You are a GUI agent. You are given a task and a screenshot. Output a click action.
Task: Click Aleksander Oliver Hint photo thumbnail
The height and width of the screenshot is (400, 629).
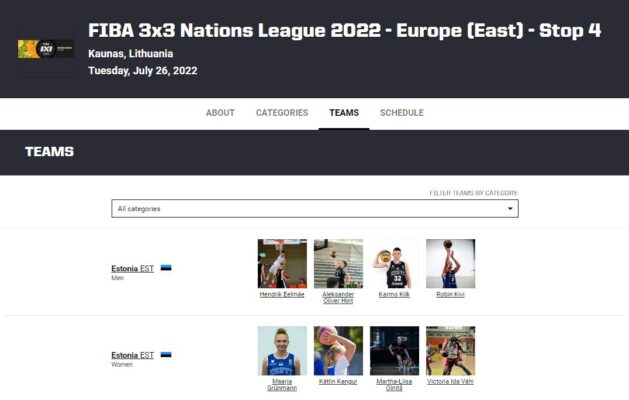click(339, 264)
